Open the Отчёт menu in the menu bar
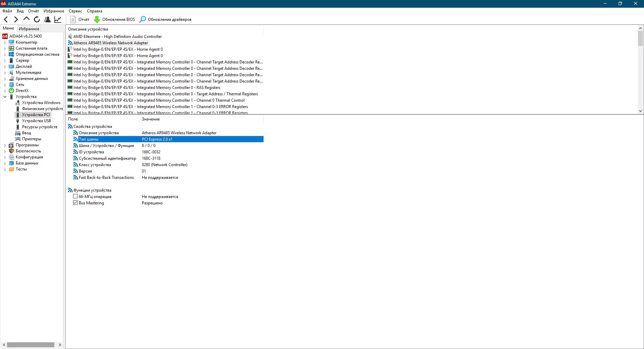The image size is (644, 349). 34,11
